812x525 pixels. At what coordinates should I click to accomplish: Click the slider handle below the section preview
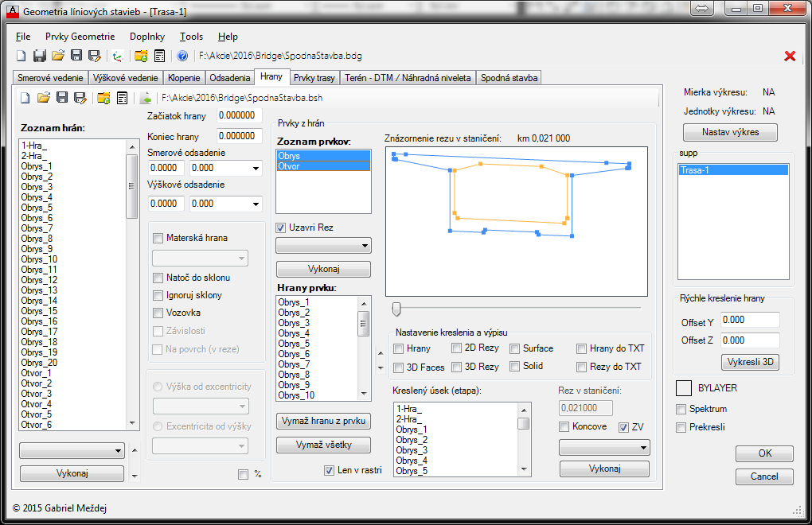pos(396,309)
